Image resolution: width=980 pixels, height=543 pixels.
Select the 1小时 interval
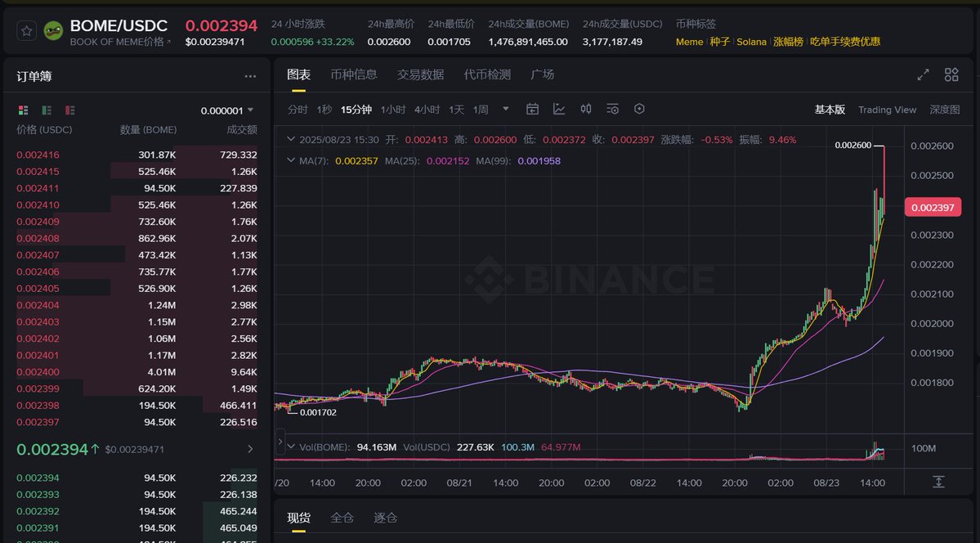tap(393, 110)
